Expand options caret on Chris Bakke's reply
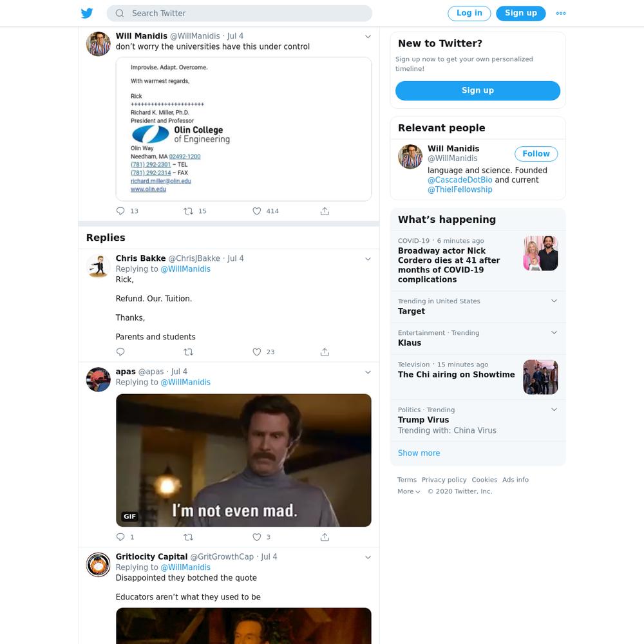 [368, 259]
